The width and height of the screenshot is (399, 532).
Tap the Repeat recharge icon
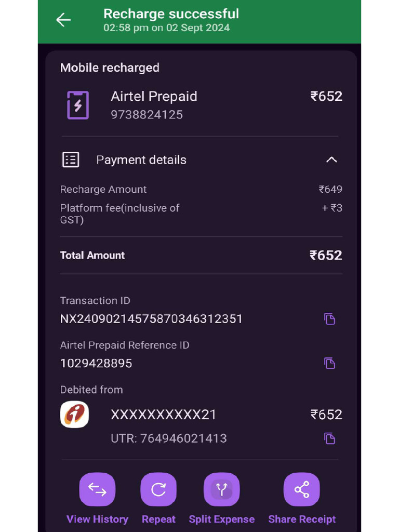(x=158, y=490)
